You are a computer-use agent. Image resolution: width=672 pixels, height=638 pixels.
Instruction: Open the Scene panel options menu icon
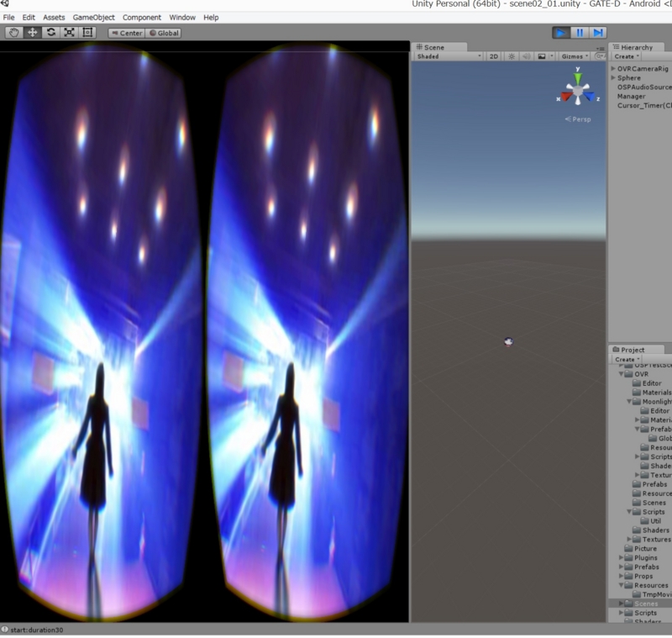(x=600, y=48)
